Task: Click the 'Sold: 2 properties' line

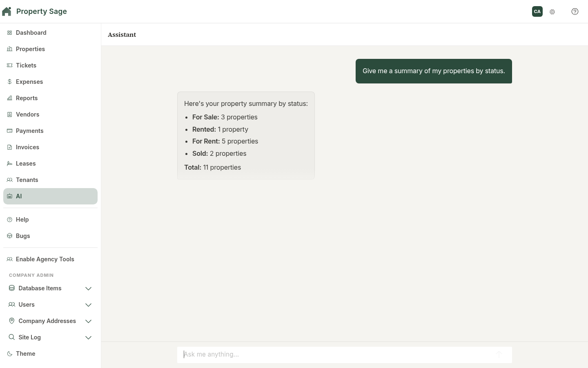Action: click(x=219, y=154)
